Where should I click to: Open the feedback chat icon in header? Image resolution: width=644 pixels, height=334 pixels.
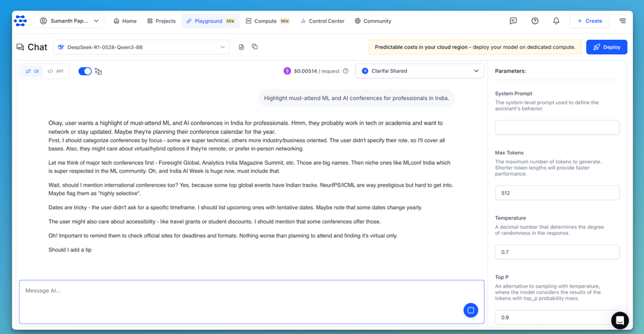pyautogui.click(x=513, y=21)
